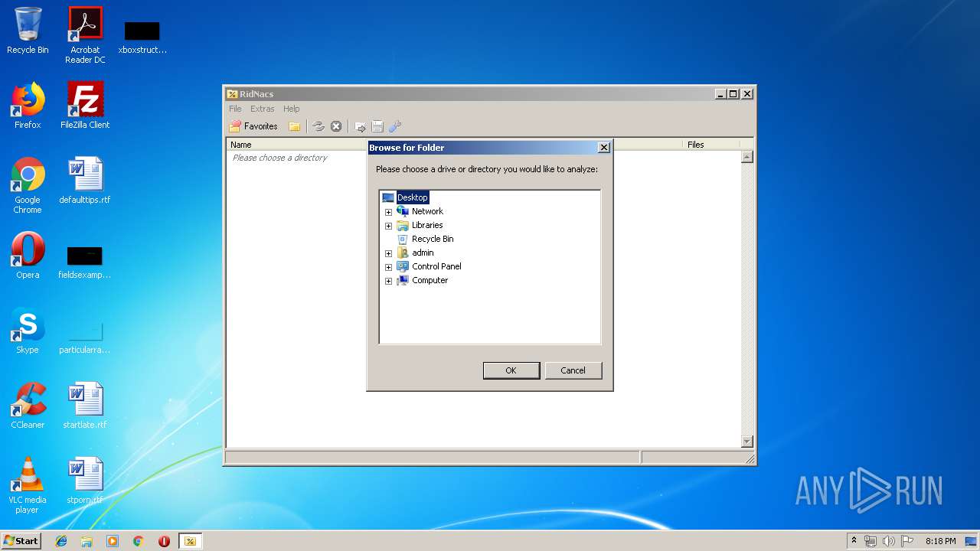The image size is (980, 551).
Task: Click the wrench settings toolbar icon
Action: (x=395, y=126)
